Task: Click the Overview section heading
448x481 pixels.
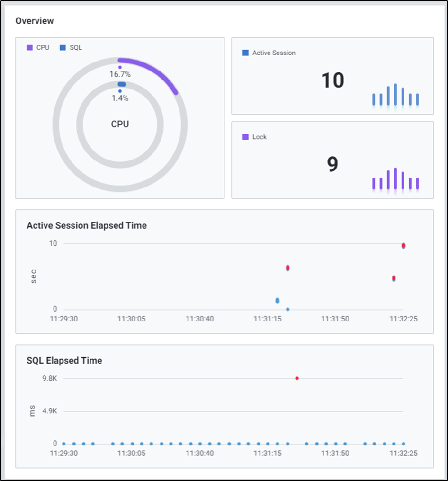Action: pyautogui.click(x=35, y=21)
